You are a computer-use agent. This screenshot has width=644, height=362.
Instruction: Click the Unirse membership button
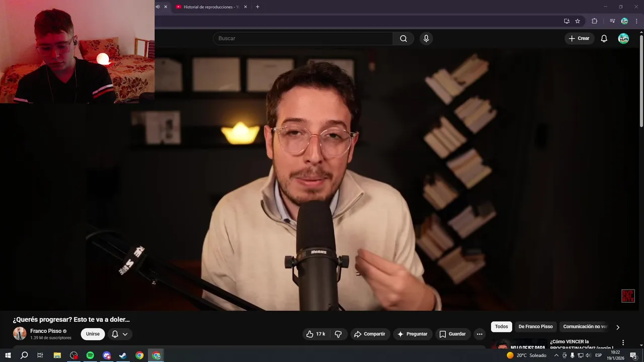coord(93,334)
